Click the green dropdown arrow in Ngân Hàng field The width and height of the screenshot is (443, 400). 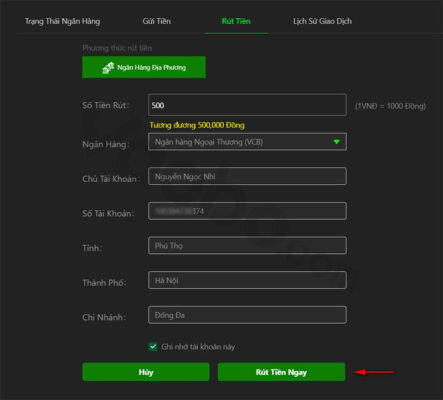tap(337, 142)
